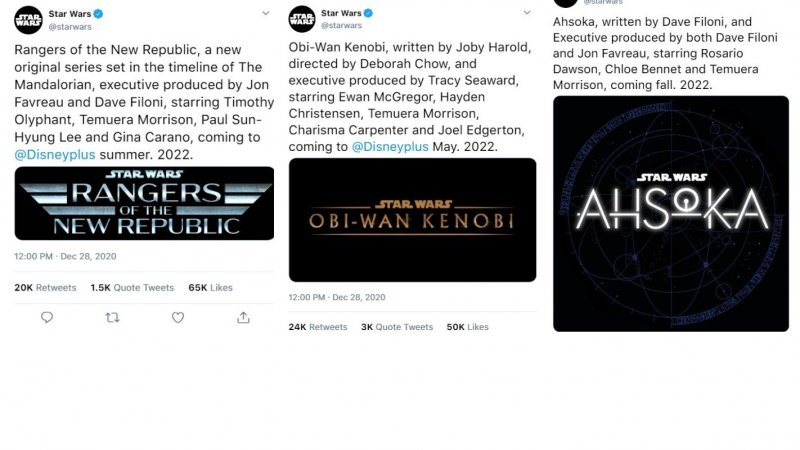Click the reply icon under Rangers tweet
800x450 pixels.
click(x=47, y=317)
